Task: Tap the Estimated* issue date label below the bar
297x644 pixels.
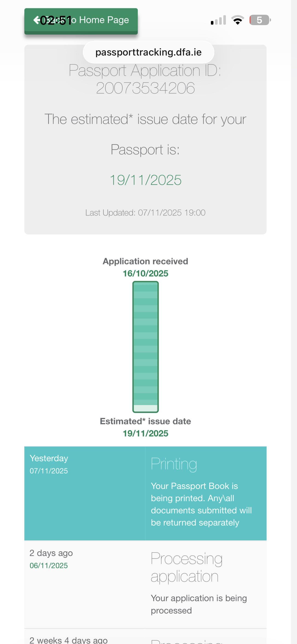Action: coord(145,421)
